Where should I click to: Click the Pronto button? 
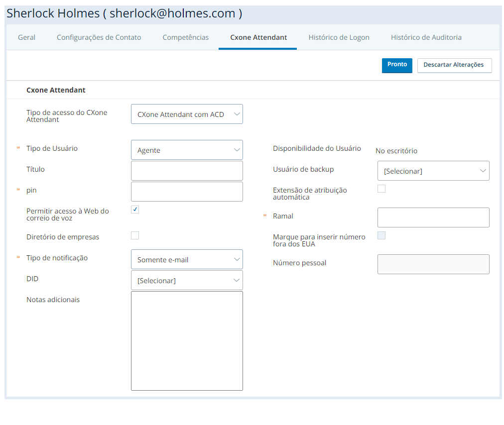coord(397,65)
